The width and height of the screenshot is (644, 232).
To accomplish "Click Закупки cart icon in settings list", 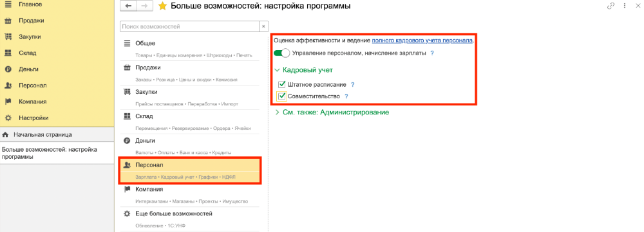I will (x=127, y=92).
